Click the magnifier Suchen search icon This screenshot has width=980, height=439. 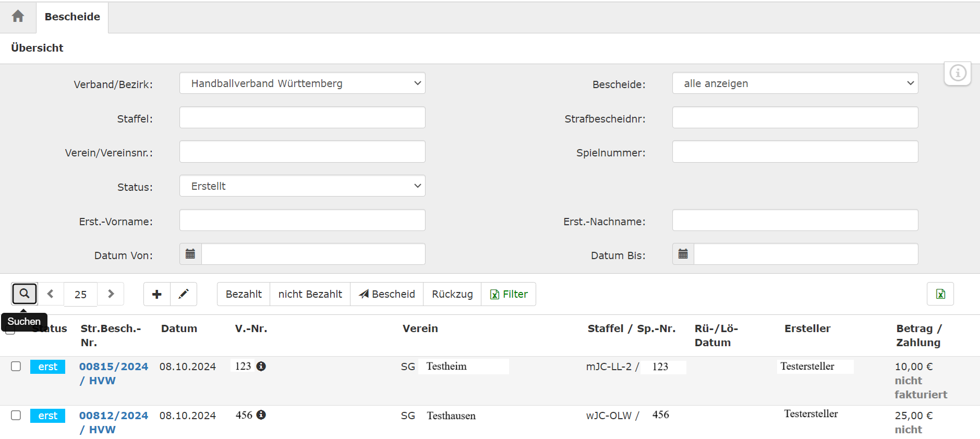coord(25,294)
